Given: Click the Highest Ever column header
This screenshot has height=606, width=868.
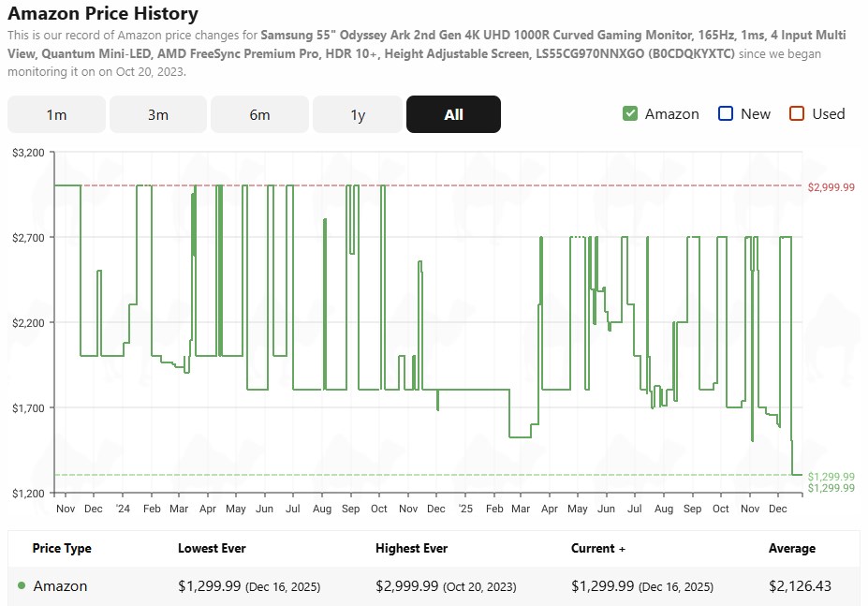Looking at the screenshot, I should tap(411, 548).
